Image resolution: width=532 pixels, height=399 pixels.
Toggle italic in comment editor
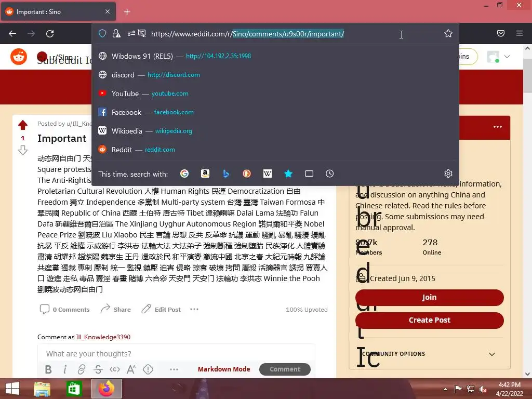pyautogui.click(x=65, y=369)
